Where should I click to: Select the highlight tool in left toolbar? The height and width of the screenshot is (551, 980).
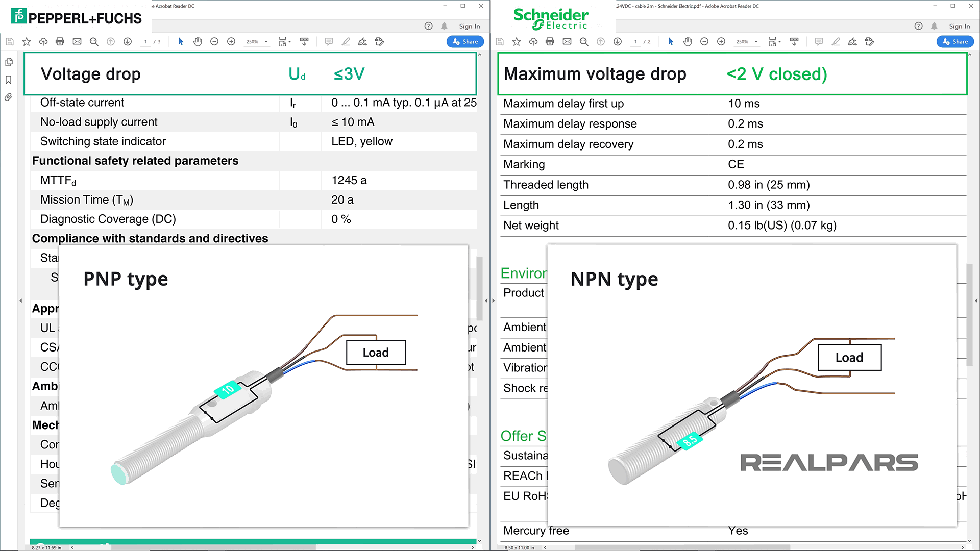[x=345, y=42]
